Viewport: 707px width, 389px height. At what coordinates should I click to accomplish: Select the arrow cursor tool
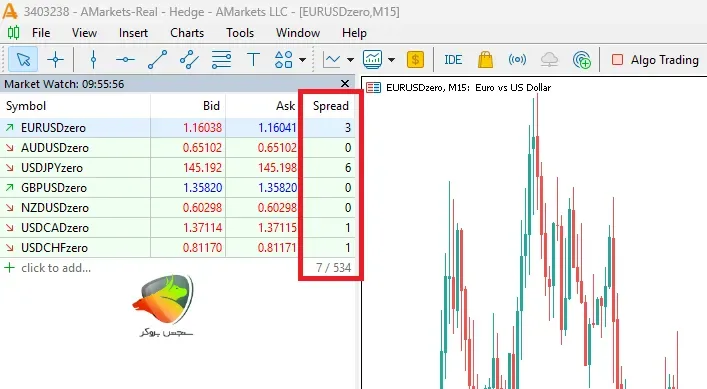coord(23,59)
